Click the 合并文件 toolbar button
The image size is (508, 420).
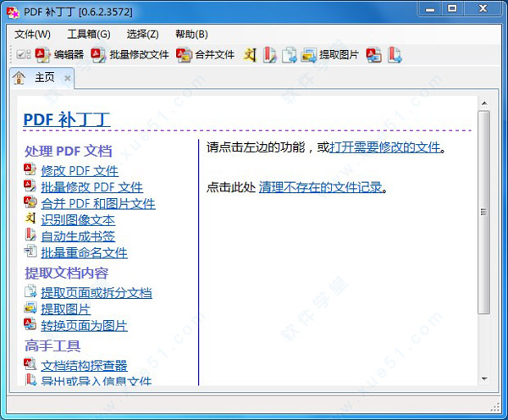206,55
